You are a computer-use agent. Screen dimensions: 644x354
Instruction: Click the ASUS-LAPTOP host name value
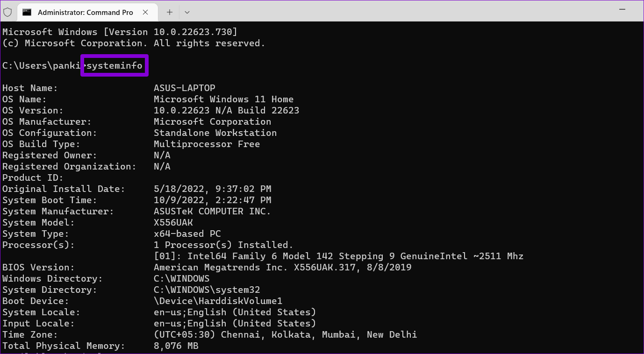click(x=184, y=88)
